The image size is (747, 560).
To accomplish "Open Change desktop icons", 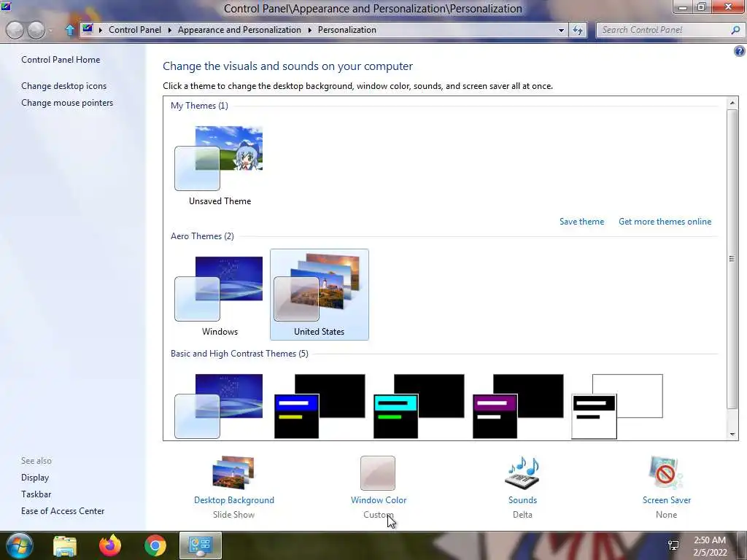I will [x=64, y=86].
